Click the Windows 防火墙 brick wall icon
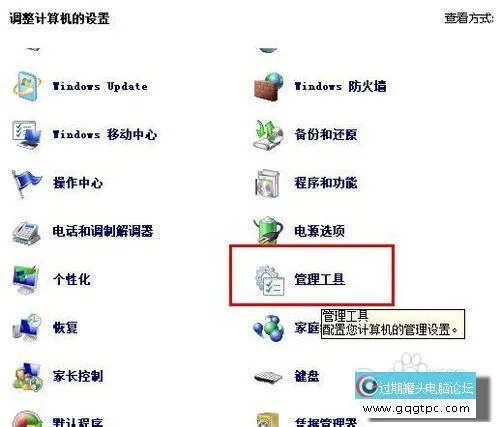This screenshot has width=500, height=427. pyautogui.click(x=269, y=86)
